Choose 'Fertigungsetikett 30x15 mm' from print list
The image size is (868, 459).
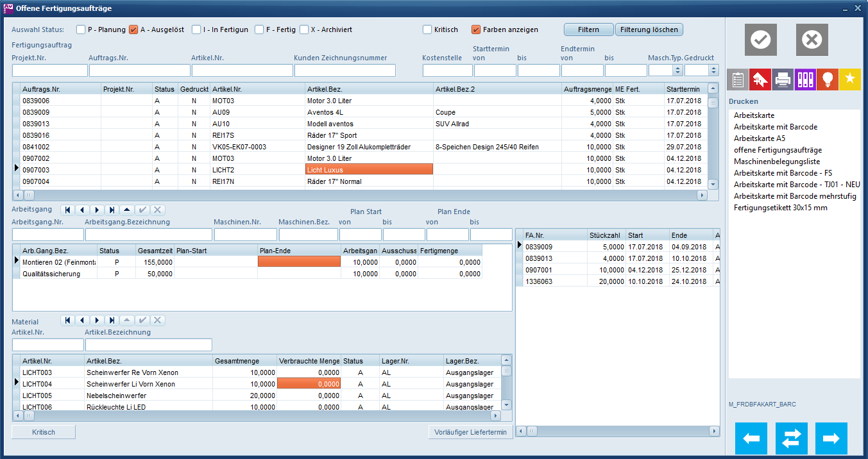(780, 208)
